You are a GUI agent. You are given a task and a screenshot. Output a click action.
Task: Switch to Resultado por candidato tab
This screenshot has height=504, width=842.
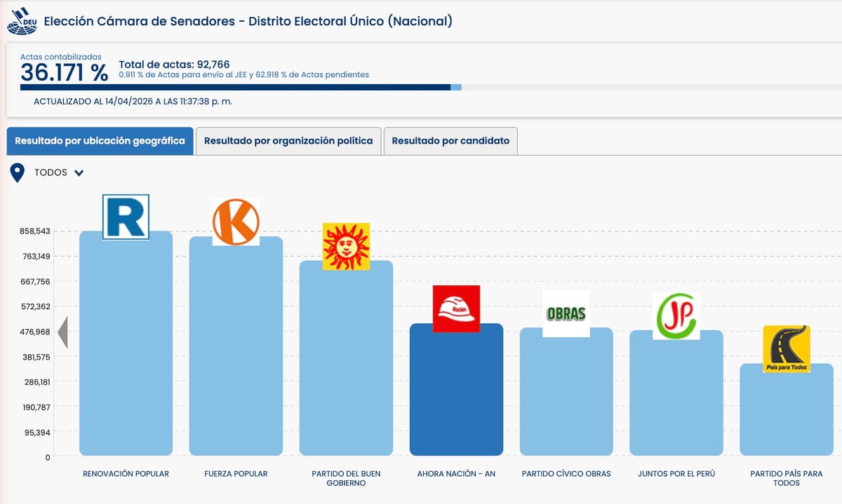tap(450, 141)
